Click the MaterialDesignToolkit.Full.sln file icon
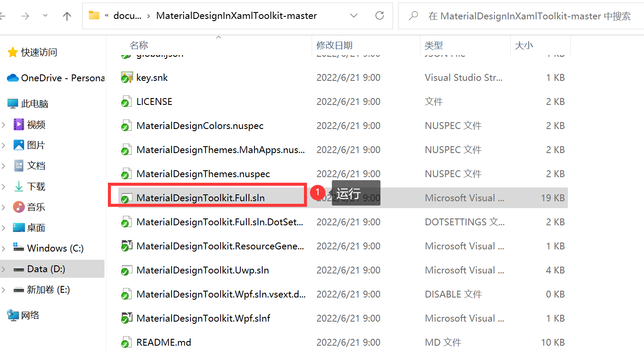The image size is (644, 350). click(x=126, y=198)
